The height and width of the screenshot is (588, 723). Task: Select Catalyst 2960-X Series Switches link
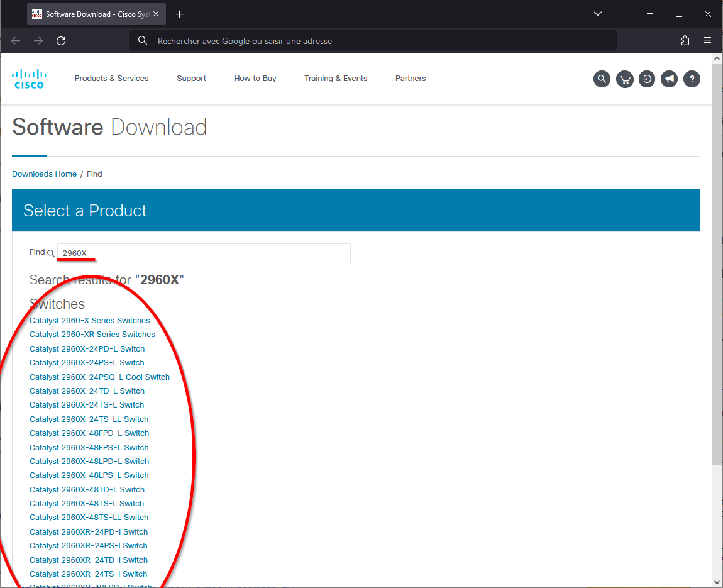click(89, 321)
